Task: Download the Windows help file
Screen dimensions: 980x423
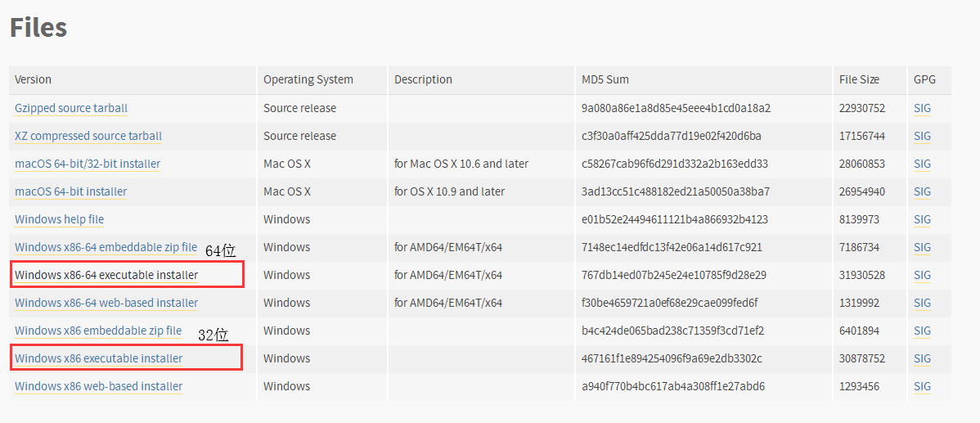Action: [60, 219]
